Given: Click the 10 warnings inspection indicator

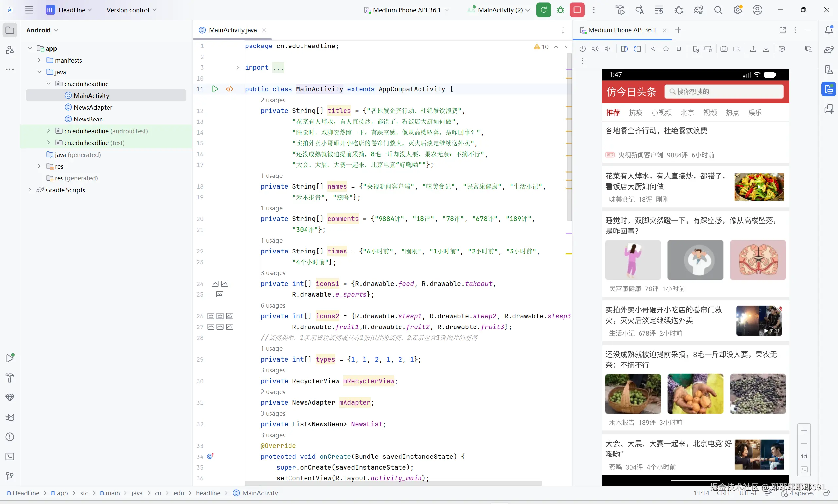Looking at the screenshot, I should [x=541, y=47].
